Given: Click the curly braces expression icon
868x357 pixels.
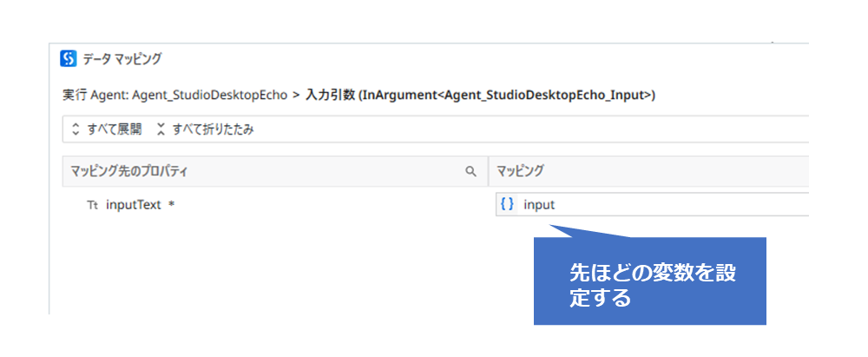Looking at the screenshot, I should pos(507,205).
